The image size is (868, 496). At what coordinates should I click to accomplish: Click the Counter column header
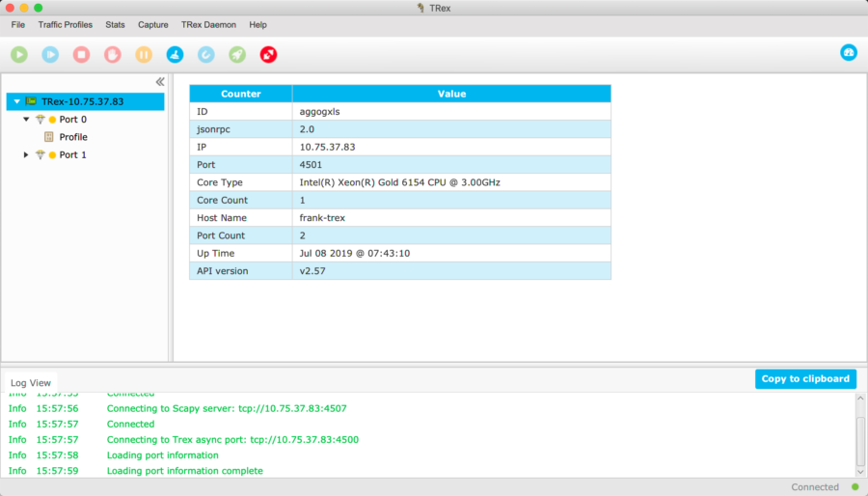241,94
